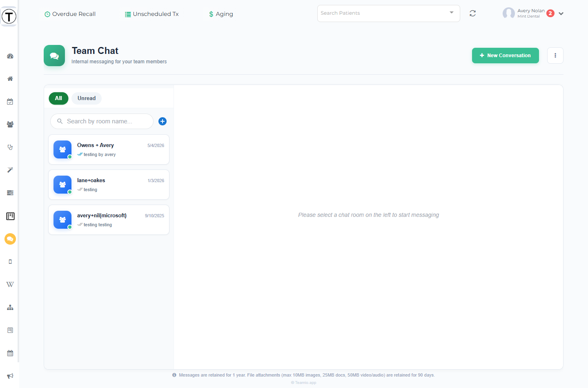
Task: Open the Owens + Avery chat room
Action: click(109, 149)
